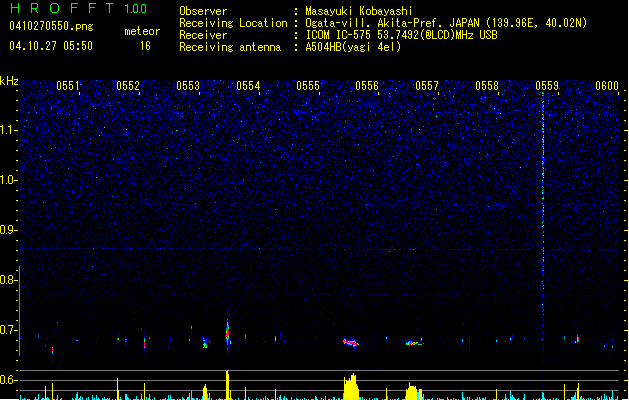Click the 'Receiver' label
This screenshot has width=629, height=400.
(203, 35)
